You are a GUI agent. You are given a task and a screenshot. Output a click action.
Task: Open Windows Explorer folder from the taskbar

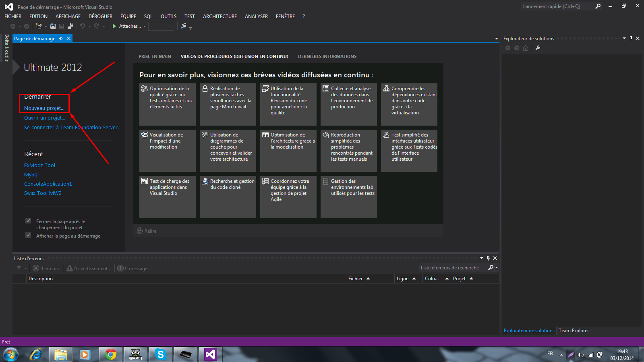tap(61, 354)
